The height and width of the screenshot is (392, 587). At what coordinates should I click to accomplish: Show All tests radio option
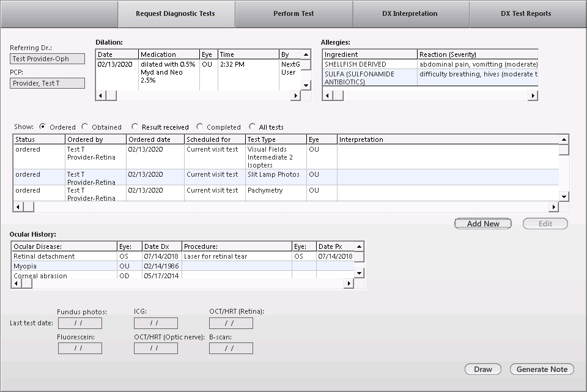[252, 127]
